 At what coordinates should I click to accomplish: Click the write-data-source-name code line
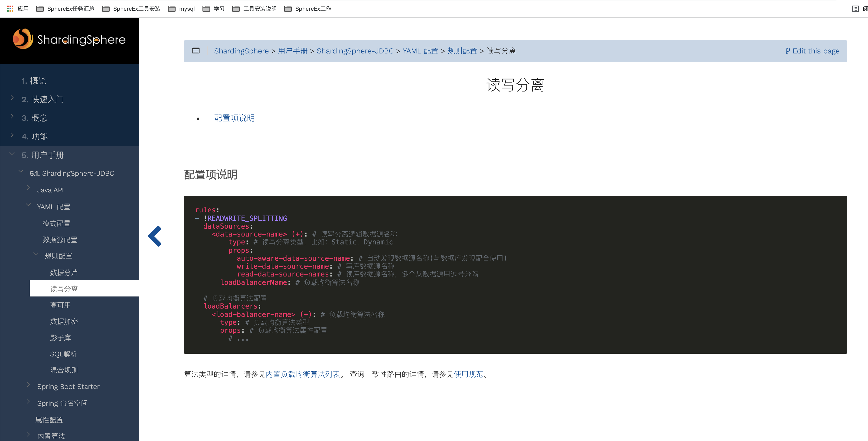(x=315, y=266)
